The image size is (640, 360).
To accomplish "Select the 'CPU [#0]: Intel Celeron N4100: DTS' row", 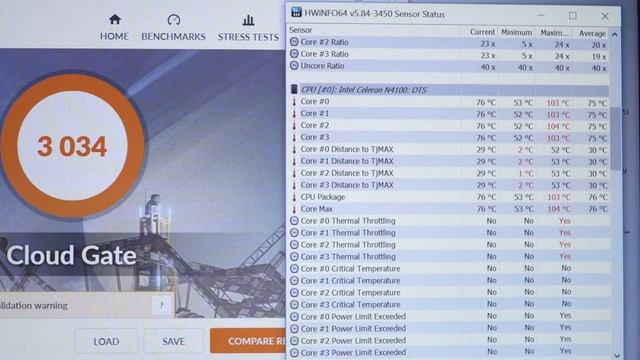I will 449,89.
